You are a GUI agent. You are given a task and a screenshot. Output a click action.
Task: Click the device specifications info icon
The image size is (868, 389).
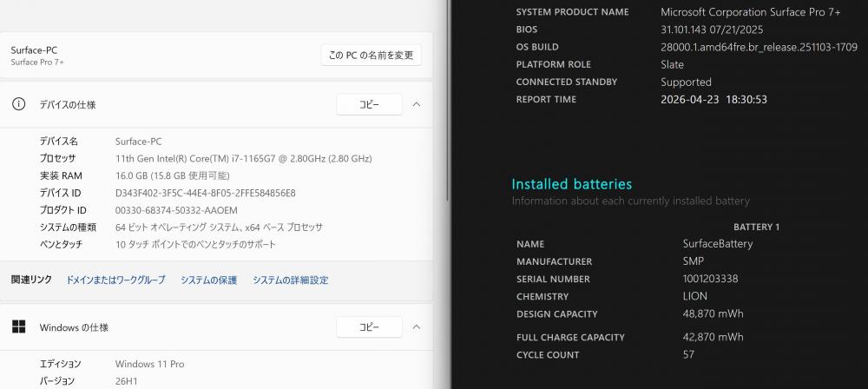tap(19, 104)
